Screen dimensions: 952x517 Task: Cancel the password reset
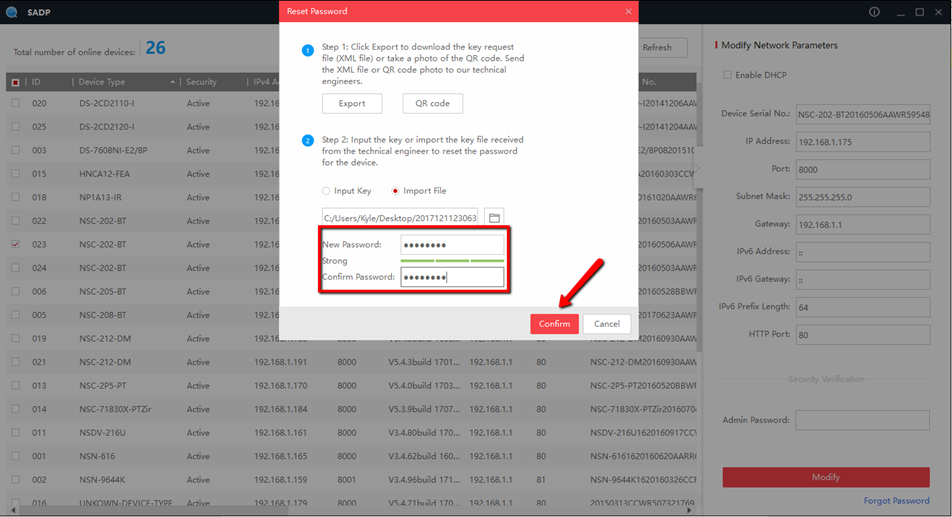tap(607, 324)
